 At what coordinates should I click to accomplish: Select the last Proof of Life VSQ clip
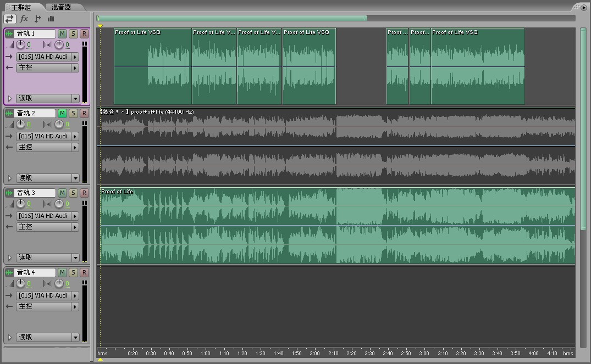pos(478,66)
